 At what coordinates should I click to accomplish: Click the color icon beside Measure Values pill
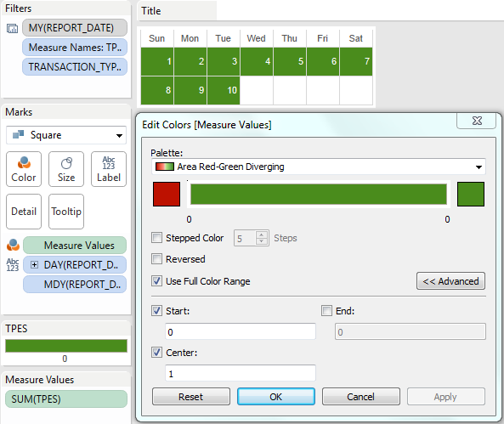pyautogui.click(x=13, y=246)
